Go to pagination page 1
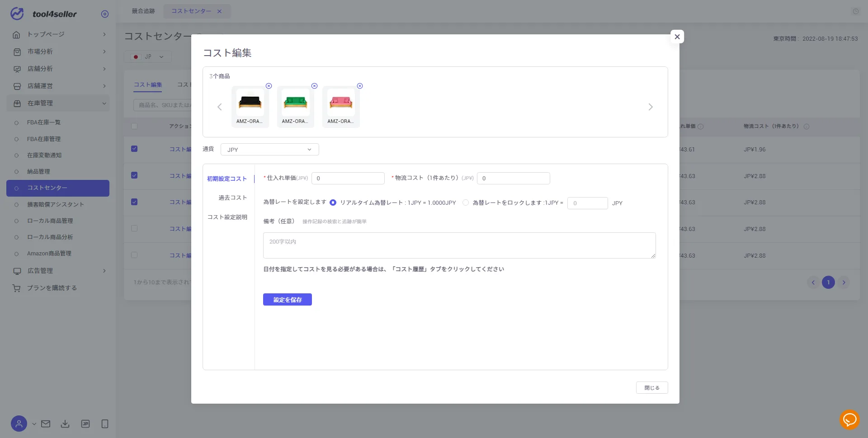Screen dimensions: 868x438 (828, 283)
